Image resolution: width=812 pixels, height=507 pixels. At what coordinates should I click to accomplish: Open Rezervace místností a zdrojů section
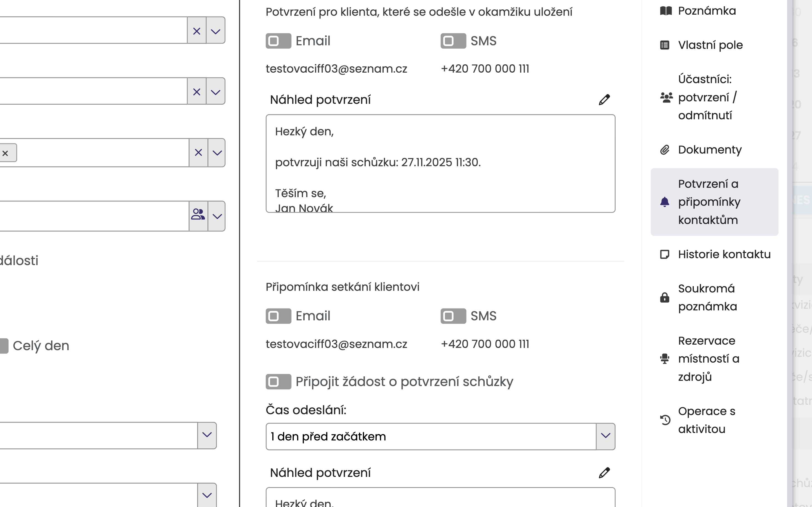click(708, 358)
